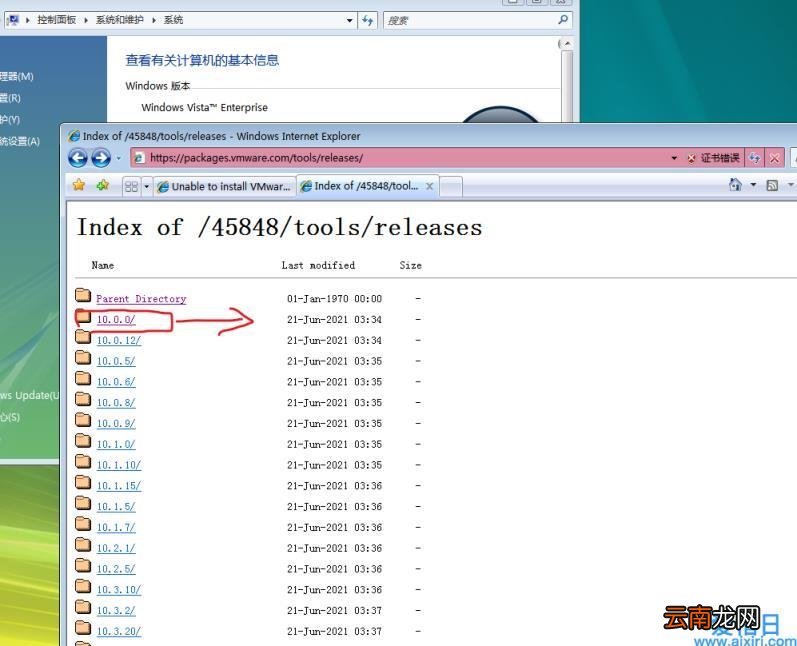Select the 'Index of /45848/tool...' tab

pyautogui.click(x=366, y=186)
